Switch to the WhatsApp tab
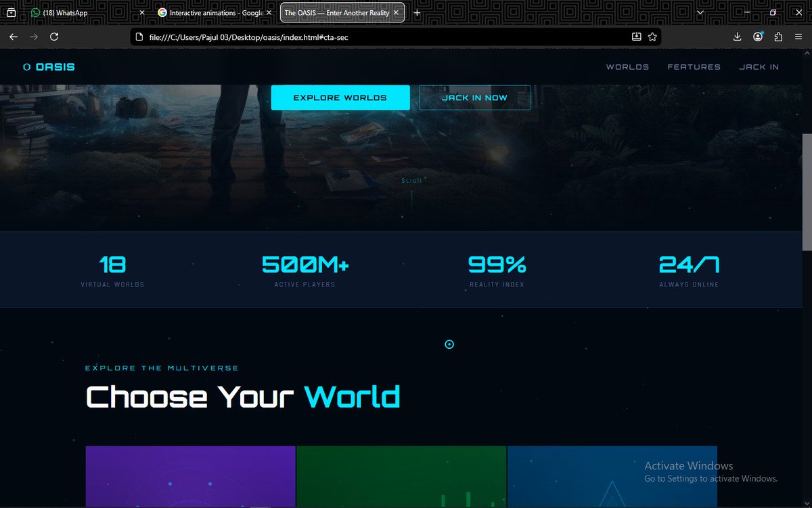Viewport: 812px width, 508px height. pyautogui.click(x=87, y=13)
